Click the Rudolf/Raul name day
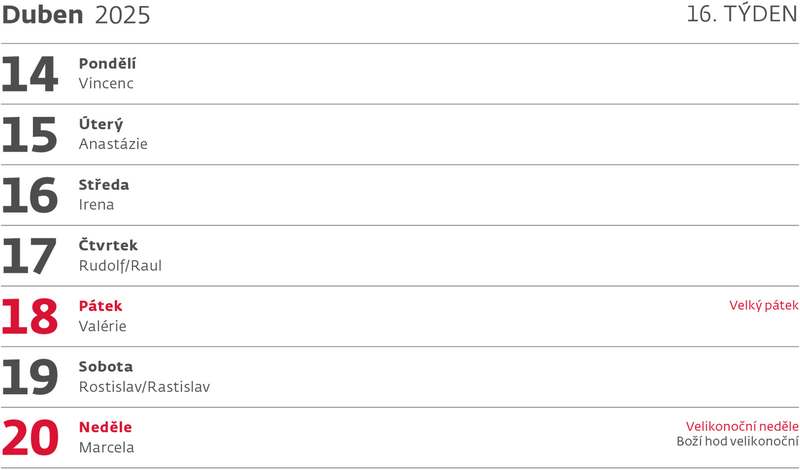The image size is (800, 470). 120,266
